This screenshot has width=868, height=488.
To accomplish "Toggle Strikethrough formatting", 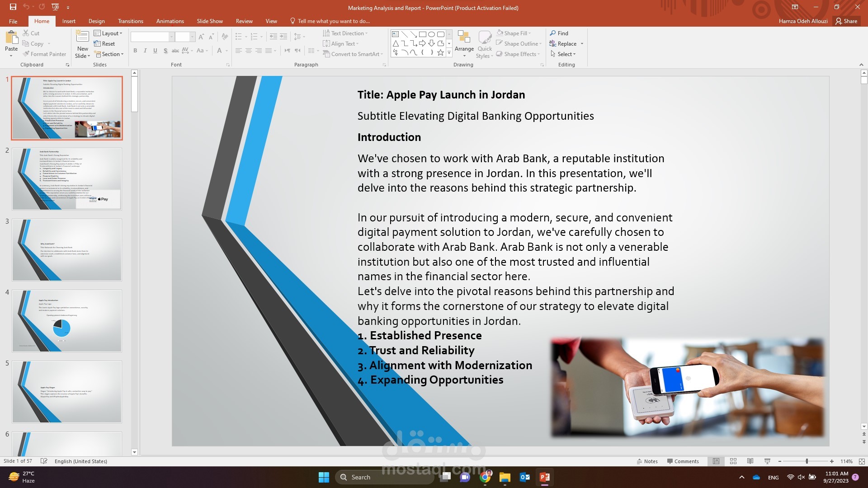I will pyautogui.click(x=175, y=51).
